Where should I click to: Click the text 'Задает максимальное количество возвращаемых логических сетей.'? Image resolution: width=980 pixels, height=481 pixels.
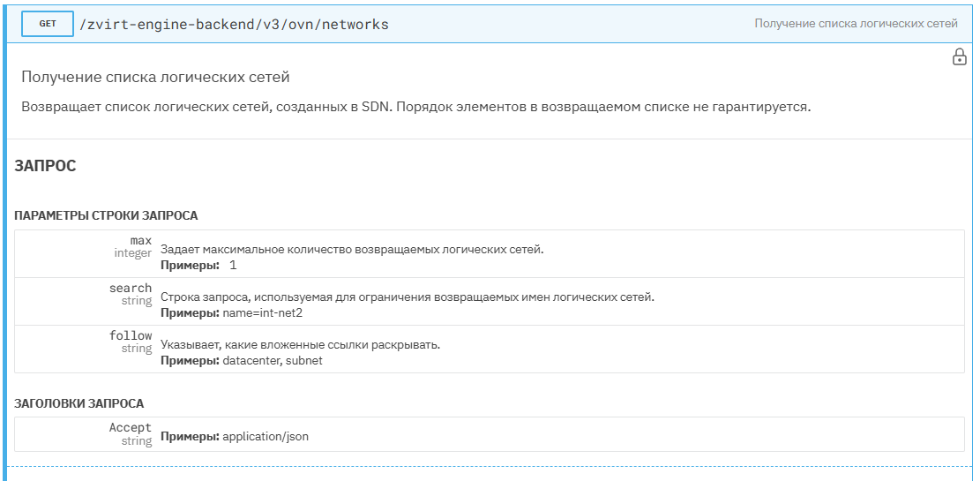[353, 250]
